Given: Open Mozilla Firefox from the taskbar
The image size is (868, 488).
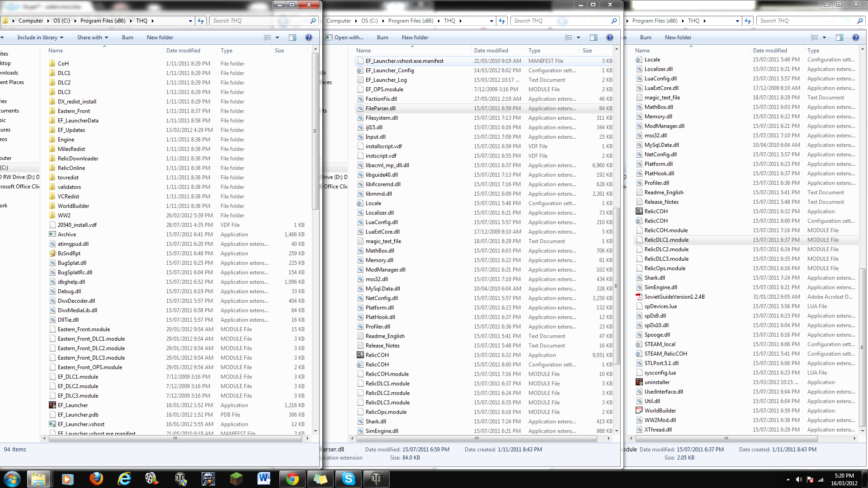Looking at the screenshot, I should (x=96, y=479).
